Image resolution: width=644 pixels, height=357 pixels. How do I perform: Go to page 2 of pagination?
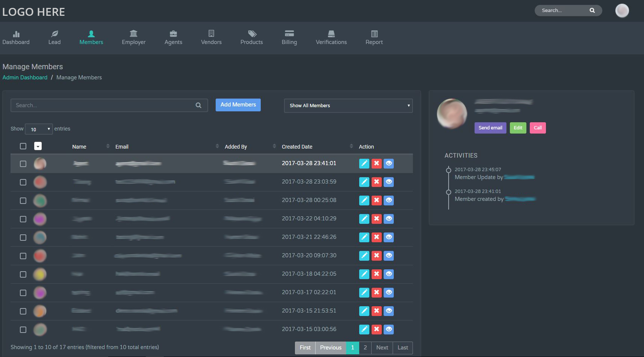coord(365,348)
